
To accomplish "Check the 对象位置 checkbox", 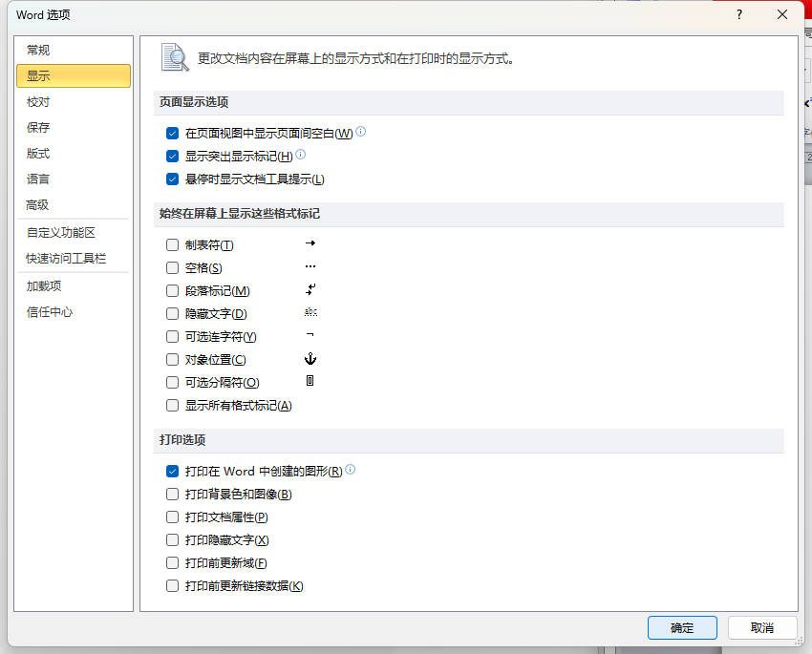I will point(173,360).
